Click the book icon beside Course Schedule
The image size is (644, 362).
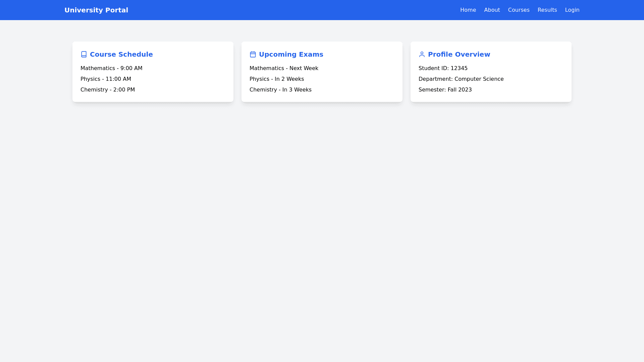pos(84,54)
